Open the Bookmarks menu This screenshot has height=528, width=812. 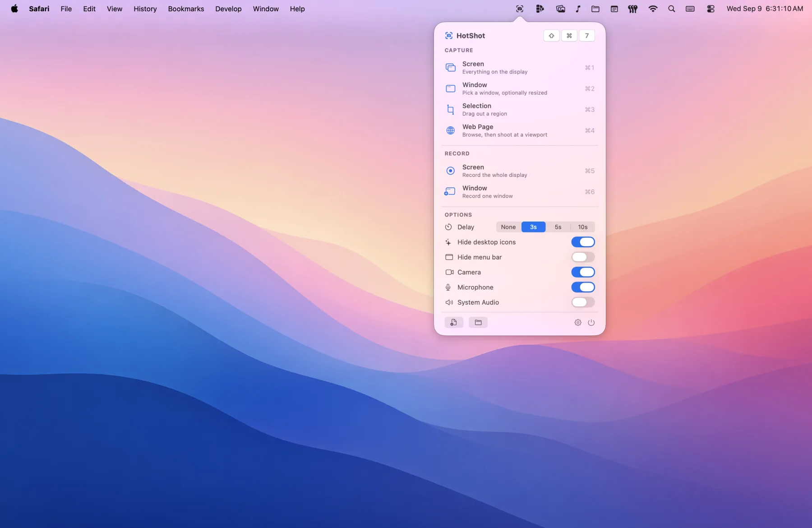tap(186, 9)
